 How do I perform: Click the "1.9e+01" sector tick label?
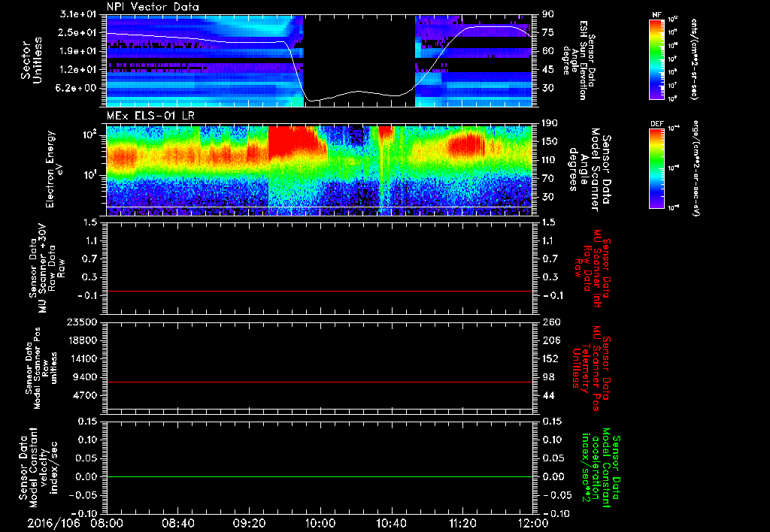coord(79,51)
